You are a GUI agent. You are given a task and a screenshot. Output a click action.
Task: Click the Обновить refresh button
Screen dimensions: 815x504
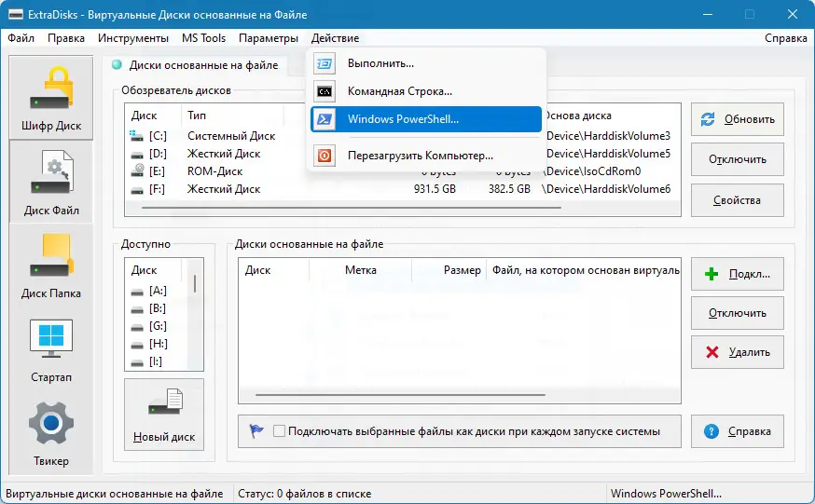[x=737, y=119]
